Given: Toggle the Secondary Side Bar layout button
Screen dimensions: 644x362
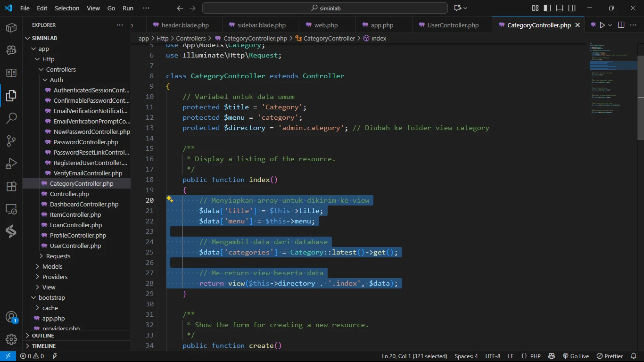Looking at the screenshot, I should [x=572, y=8].
